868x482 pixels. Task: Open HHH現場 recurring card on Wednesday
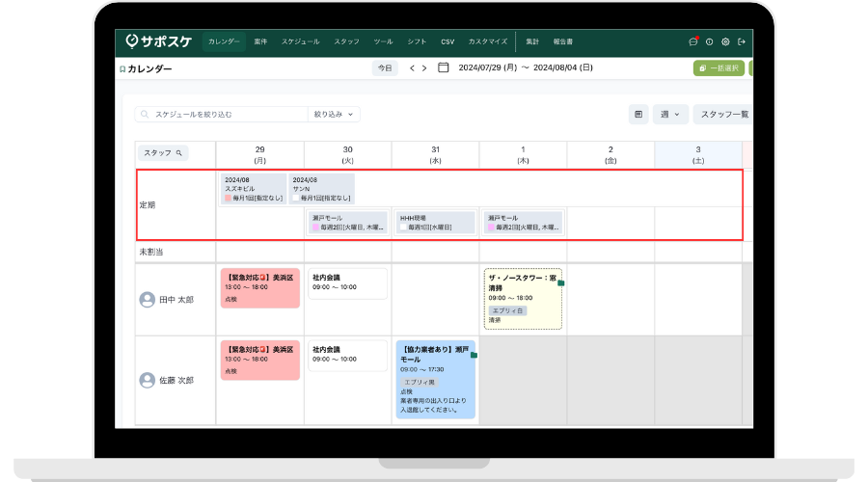[436, 223]
